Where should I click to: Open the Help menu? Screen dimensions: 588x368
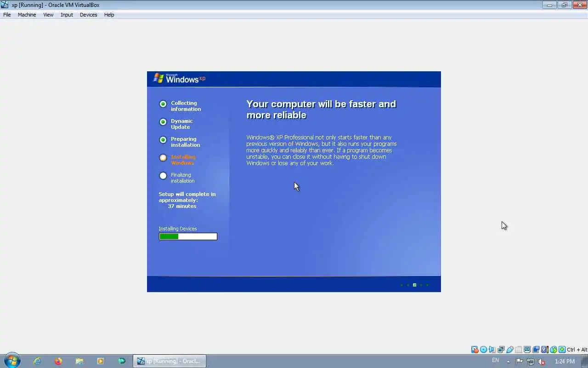109,15
